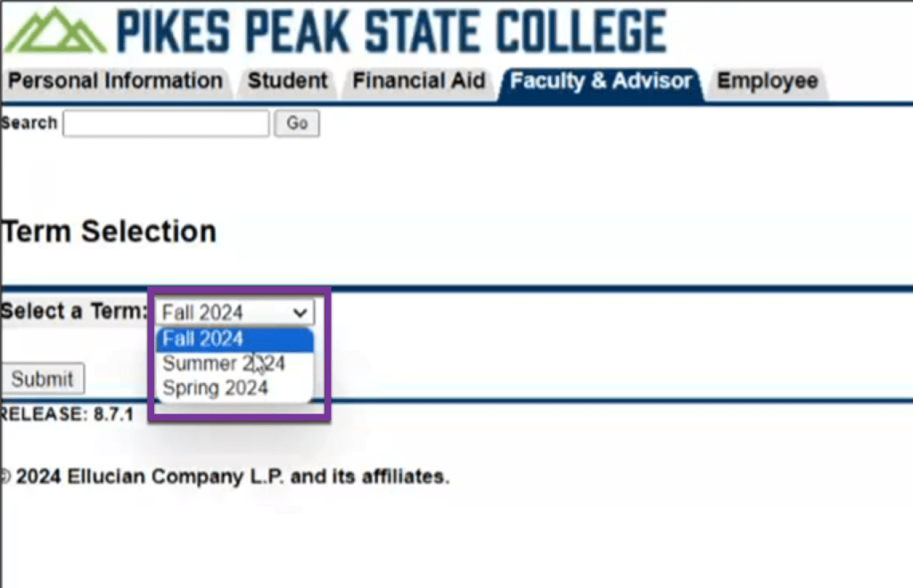
Task: Focus the Search text field
Action: click(x=166, y=124)
